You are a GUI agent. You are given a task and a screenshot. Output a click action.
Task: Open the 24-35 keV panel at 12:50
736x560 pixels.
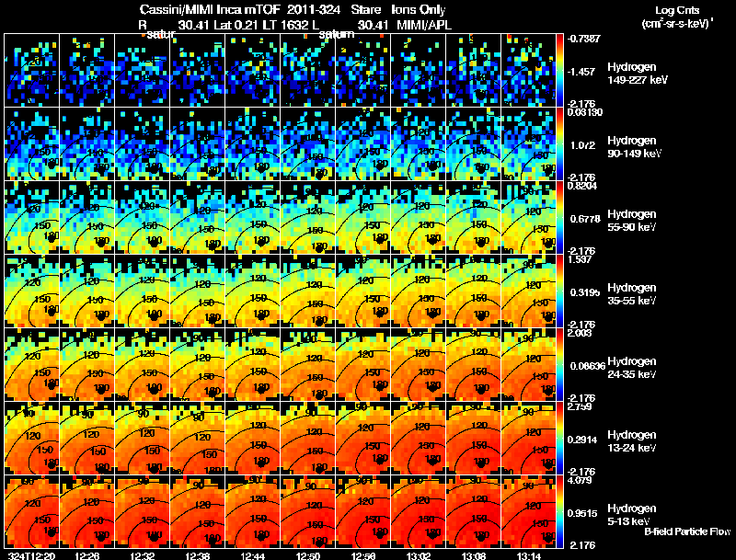[x=307, y=365]
